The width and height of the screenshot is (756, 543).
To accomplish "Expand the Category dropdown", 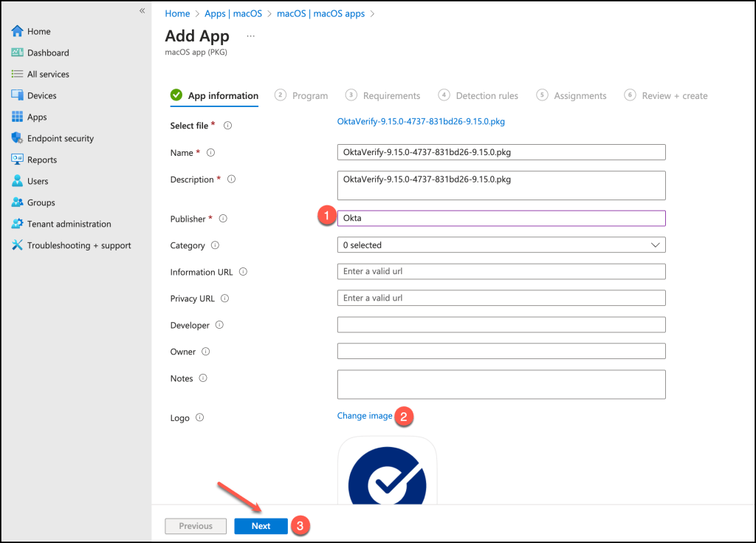I will click(x=501, y=245).
